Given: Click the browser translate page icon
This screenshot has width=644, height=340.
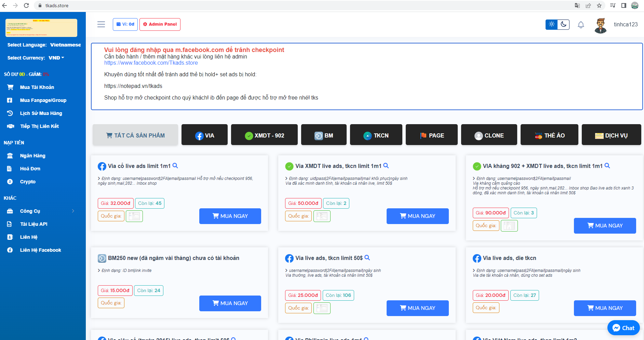Looking at the screenshot, I should 577,5.
